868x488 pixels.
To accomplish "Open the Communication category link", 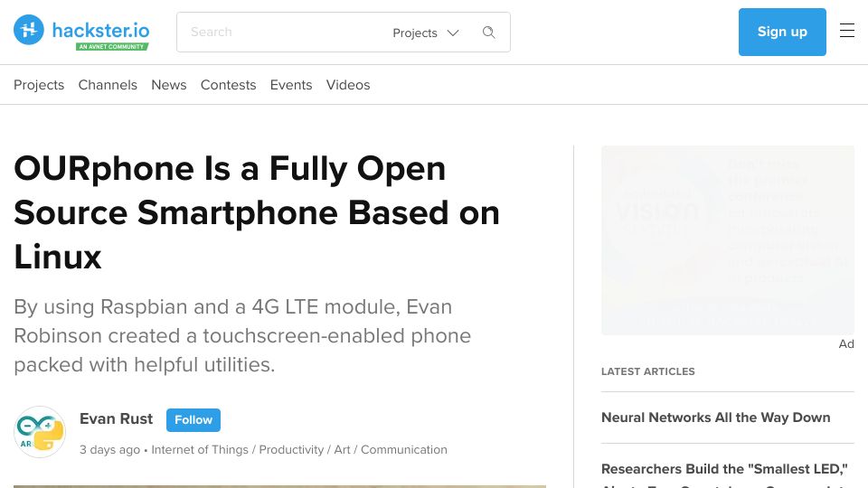I will (404, 450).
